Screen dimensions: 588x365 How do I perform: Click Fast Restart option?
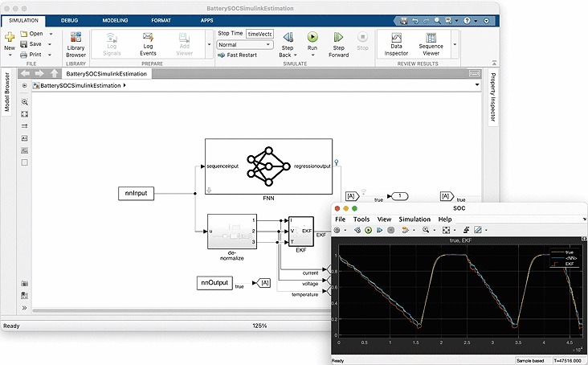(238, 55)
